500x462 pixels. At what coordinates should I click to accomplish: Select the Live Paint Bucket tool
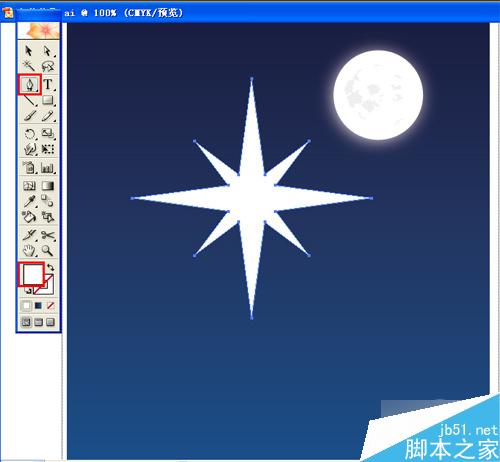pyautogui.click(x=30, y=217)
